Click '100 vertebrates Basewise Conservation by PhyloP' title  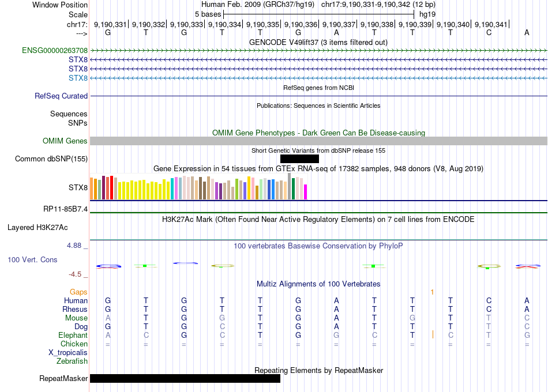click(x=318, y=246)
